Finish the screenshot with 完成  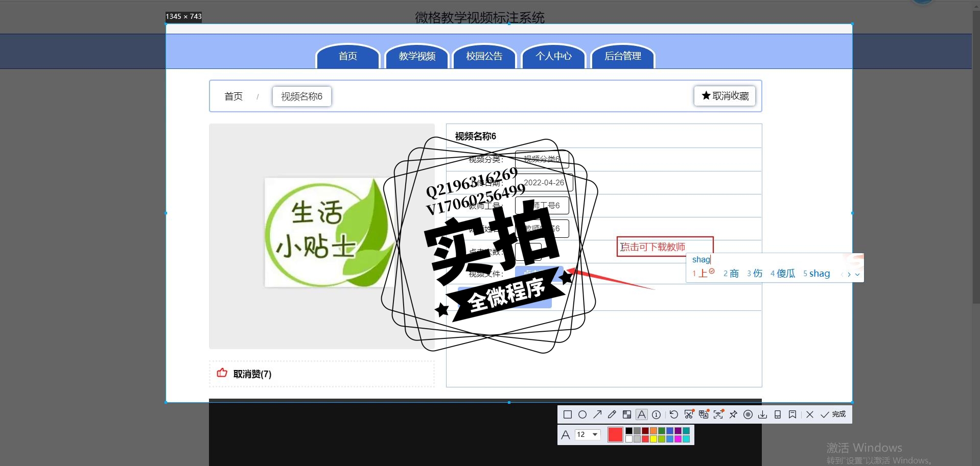pos(833,414)
